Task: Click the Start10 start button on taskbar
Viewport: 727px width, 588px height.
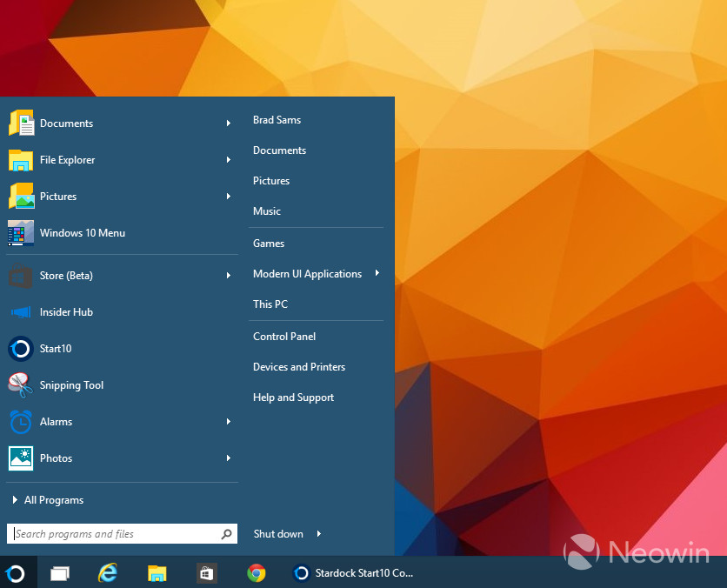Action: click(x=16, y=573)
